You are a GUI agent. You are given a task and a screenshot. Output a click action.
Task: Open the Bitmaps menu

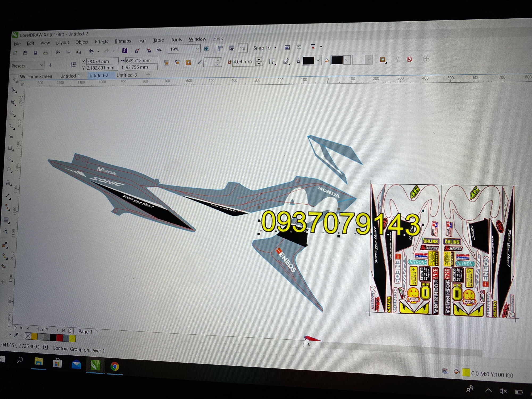coord(123,41)
